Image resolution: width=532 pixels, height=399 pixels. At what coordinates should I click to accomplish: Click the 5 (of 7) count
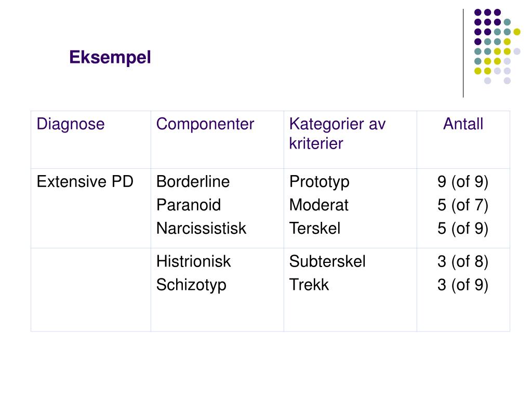[x=463, y=205]
